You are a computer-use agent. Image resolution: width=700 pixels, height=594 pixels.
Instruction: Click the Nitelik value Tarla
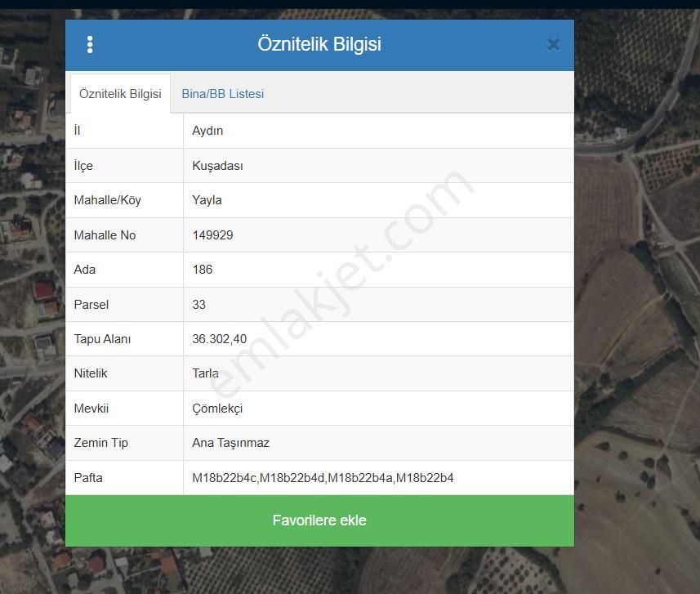pyautogui.click(x=205, y=373)
